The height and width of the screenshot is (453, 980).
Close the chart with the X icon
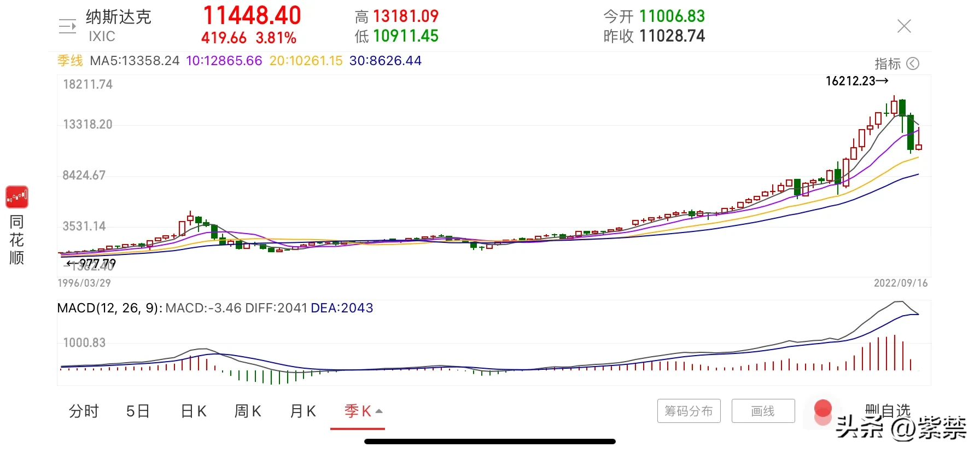point(904,26)
